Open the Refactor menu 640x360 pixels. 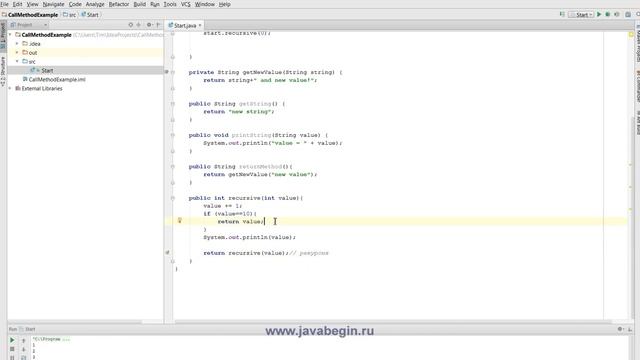click(x=119, y=4)
